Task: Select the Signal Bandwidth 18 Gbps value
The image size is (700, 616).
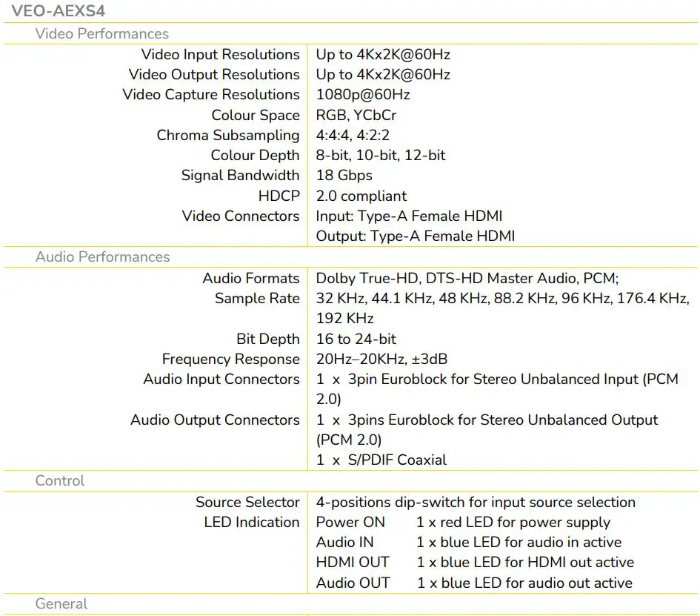Action: [343, 175]
